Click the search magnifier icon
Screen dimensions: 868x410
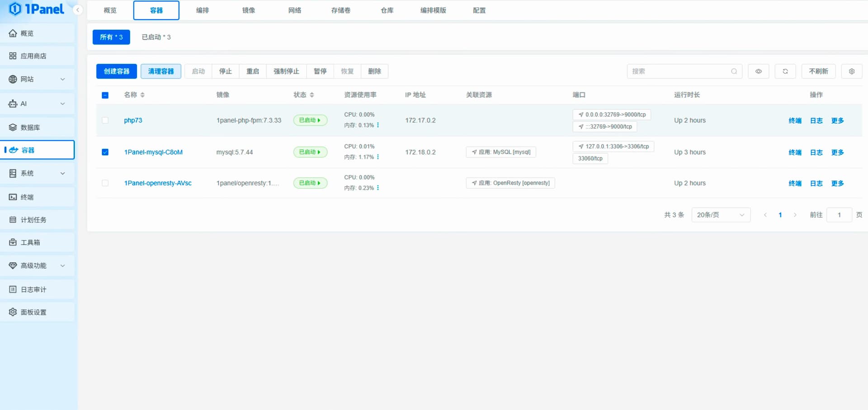(734, 71)
